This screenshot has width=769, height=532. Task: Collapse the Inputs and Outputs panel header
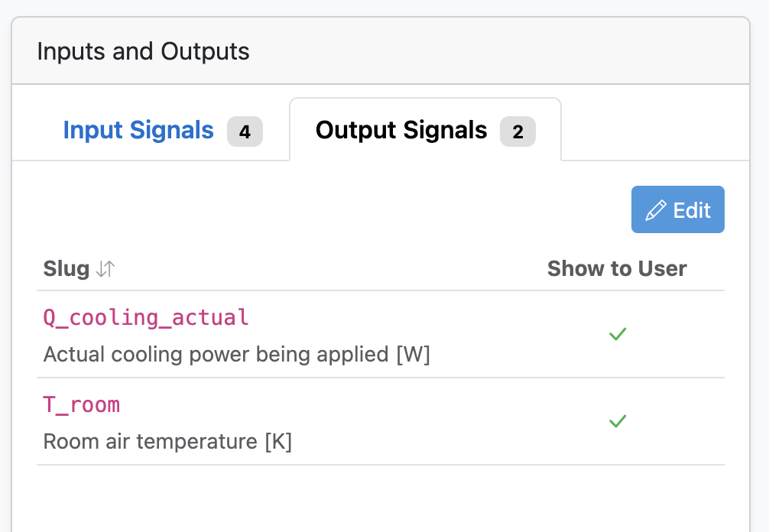pyautogui.click(x=142, y=51)
